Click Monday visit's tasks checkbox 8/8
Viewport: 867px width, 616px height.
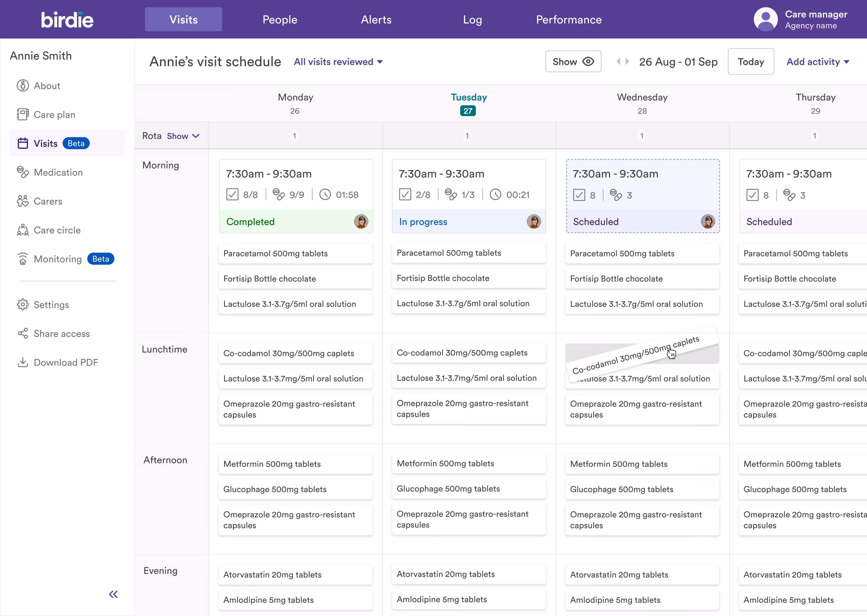click(x=232, y=195)
